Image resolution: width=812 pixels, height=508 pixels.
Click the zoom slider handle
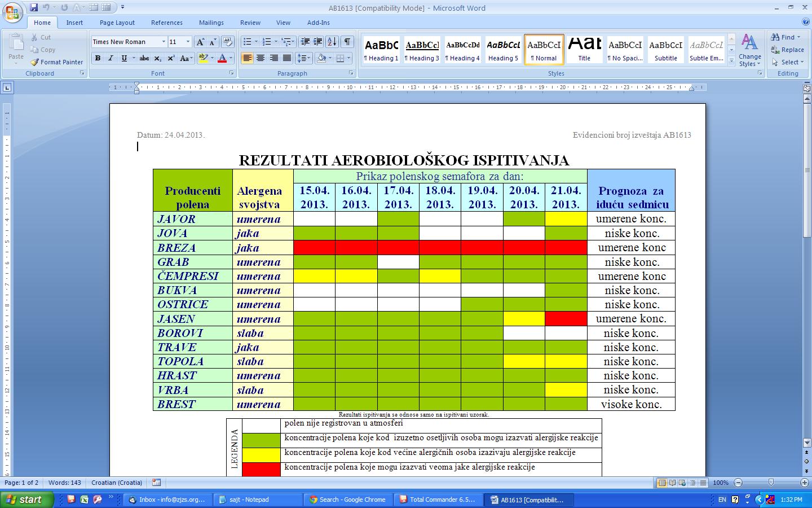(x=771, y=483)
